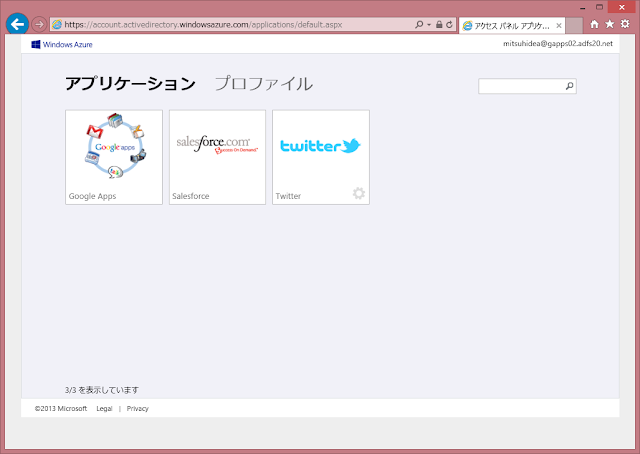This screenshot has height=454, width=640.
Task: Refresh the page with the reload icon
Action: click(x=449, y=24)
